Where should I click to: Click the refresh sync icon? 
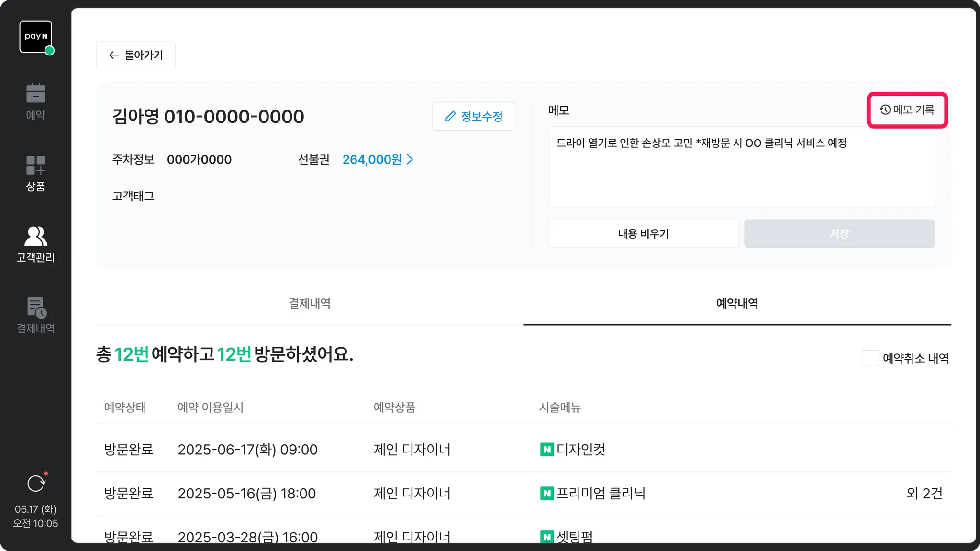click(x=36, y=484)
